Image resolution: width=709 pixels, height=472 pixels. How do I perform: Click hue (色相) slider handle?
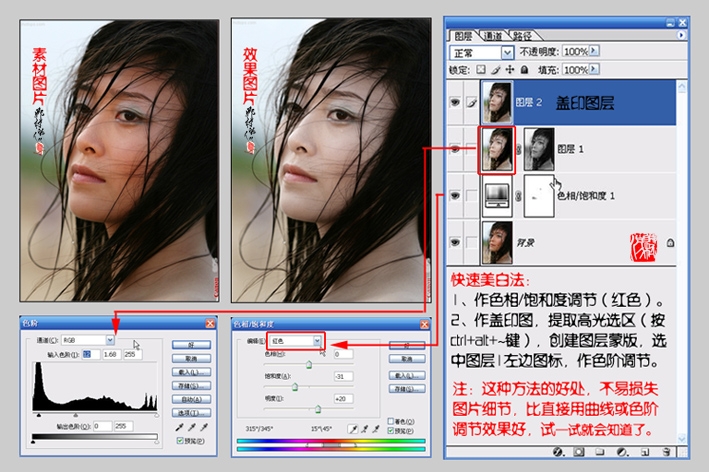(x=309, y=364)
